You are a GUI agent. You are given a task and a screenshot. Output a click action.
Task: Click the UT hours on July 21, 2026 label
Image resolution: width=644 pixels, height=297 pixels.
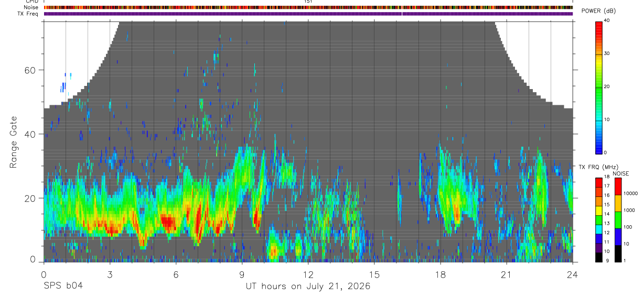308,286
